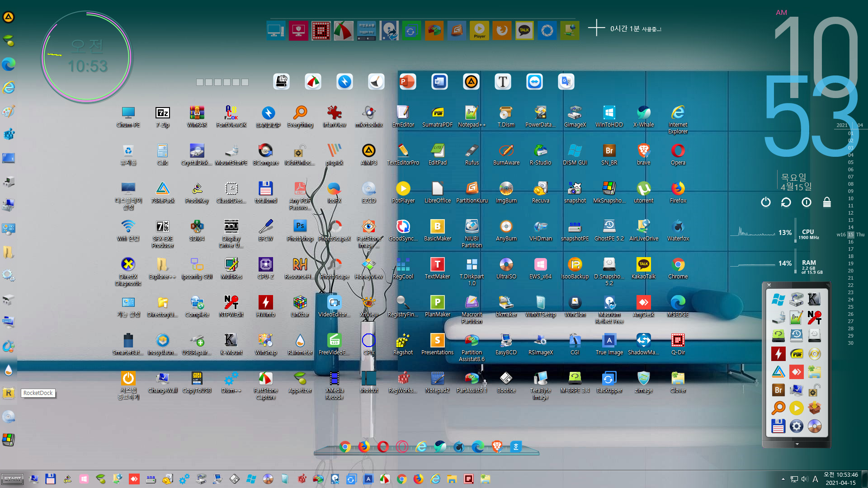Launch Notepad++ desktop icon
Image resolution: width=868 pixels, height=488 pixels.
click(x=472, y=116)
